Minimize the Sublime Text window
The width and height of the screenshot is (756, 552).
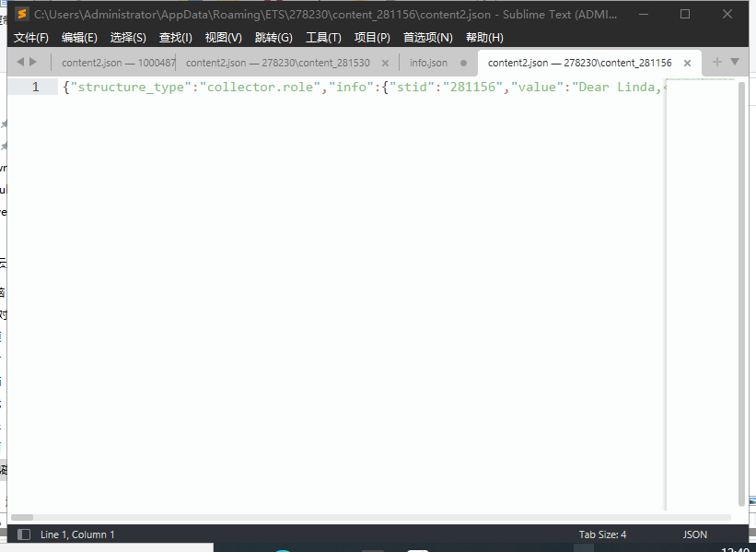643,14
